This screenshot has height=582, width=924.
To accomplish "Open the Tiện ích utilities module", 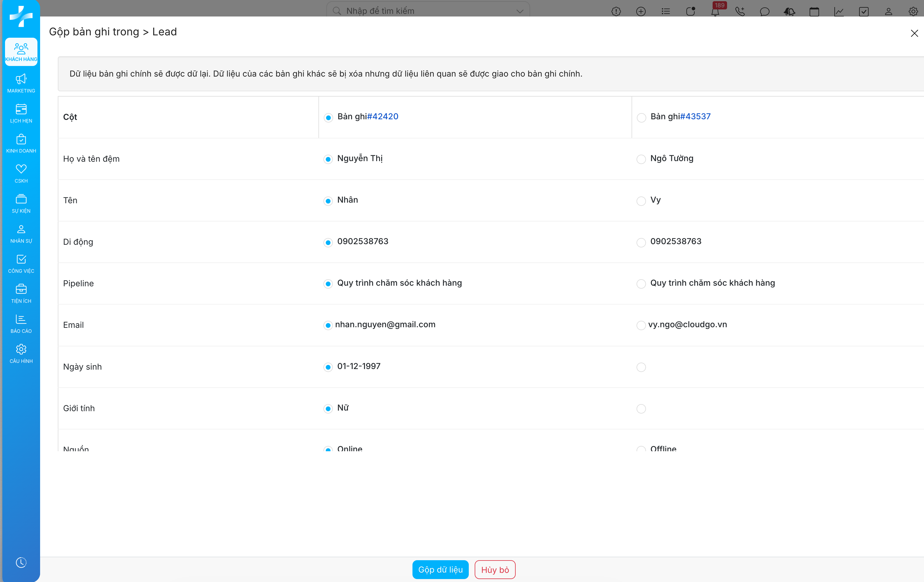I will pos(21,293).
